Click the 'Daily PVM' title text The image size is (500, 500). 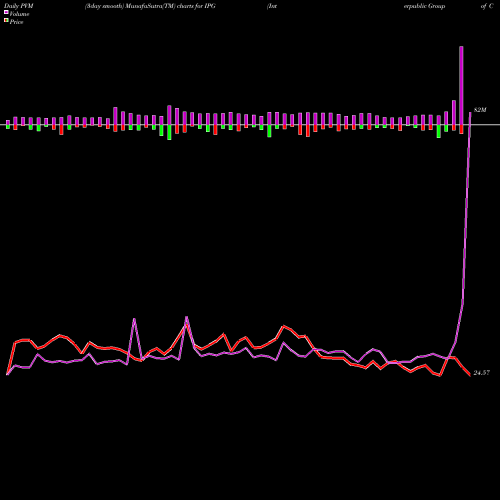coord(19,6)
